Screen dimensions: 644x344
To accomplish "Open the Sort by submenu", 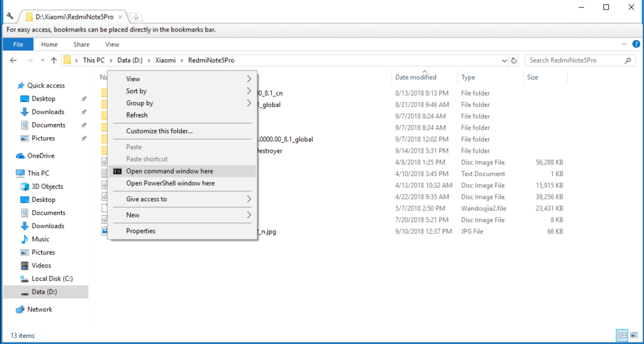I will click(x=182, y=91).
